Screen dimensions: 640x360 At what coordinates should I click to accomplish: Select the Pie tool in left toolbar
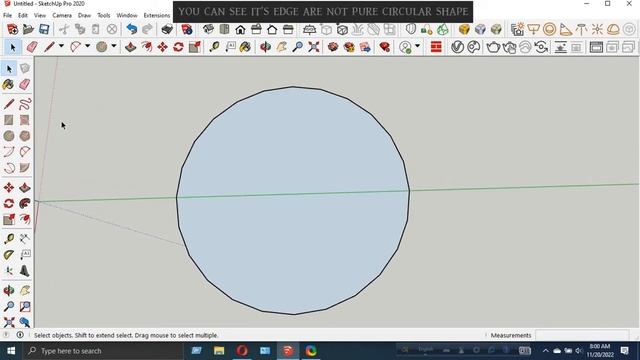(25, 167)
